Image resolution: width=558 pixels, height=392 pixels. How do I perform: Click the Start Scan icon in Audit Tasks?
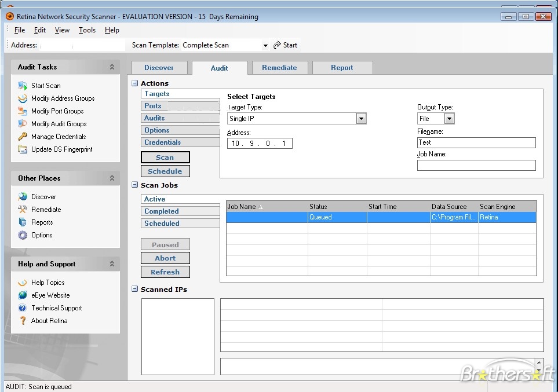[x=23, y=86]
